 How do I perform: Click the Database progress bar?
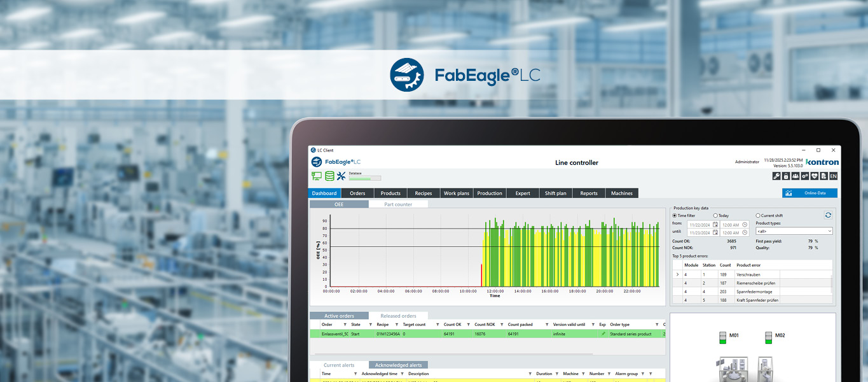point(364,178)
